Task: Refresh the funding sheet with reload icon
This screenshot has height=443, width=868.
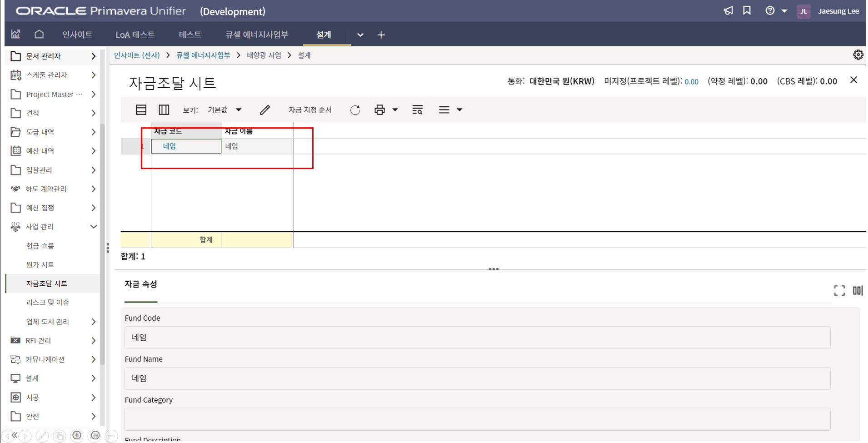Action: click(355, 110)
